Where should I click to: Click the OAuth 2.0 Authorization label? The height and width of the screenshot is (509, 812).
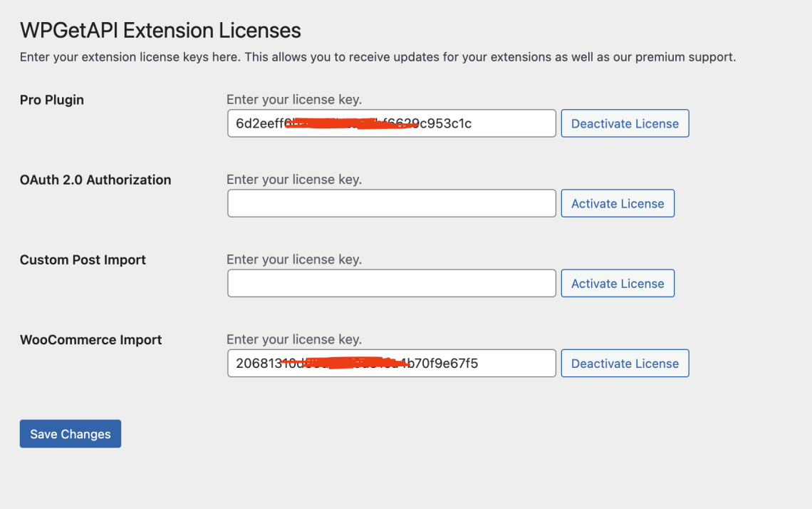pos(95,180)
